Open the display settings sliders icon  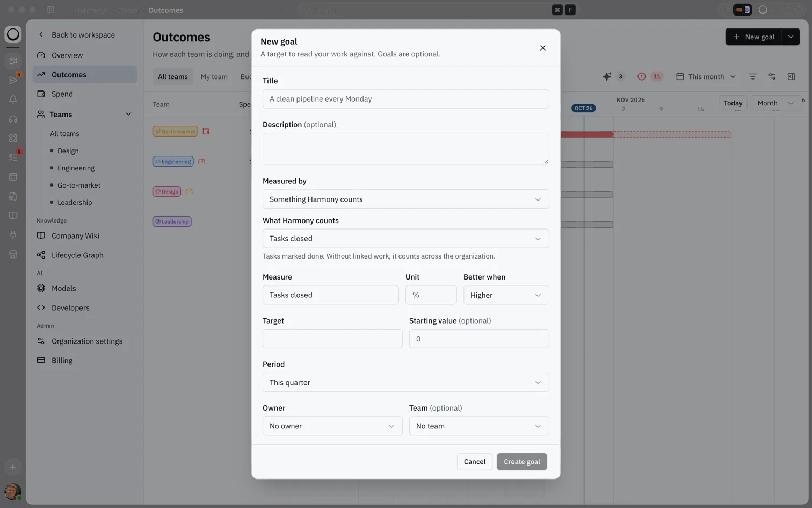point(772,76)
